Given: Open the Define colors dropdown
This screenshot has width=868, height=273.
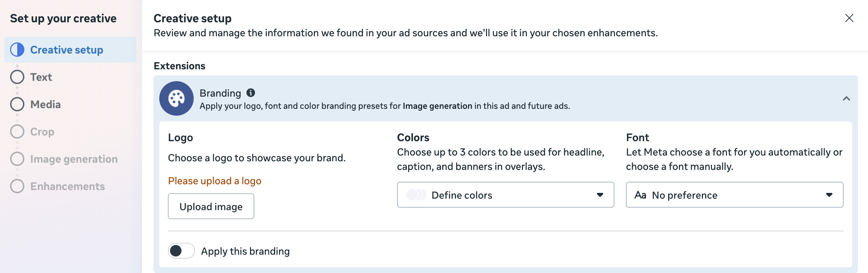Looking at the screenshot, I should (x=505, y=195).
